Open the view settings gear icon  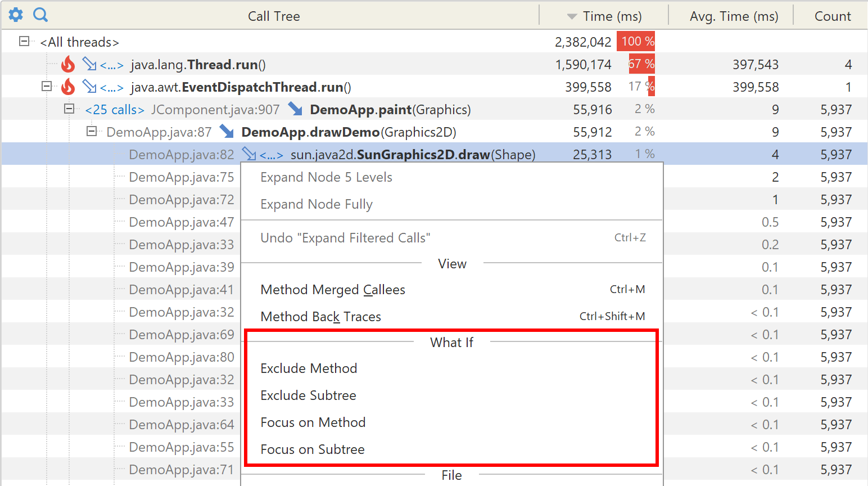coord(16,15)
